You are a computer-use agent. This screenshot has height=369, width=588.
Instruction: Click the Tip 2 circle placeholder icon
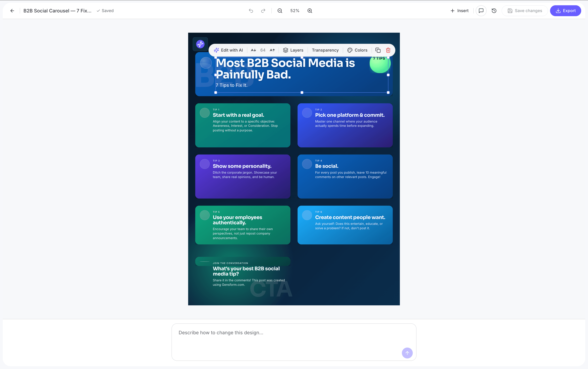click(x=307, y=113)
